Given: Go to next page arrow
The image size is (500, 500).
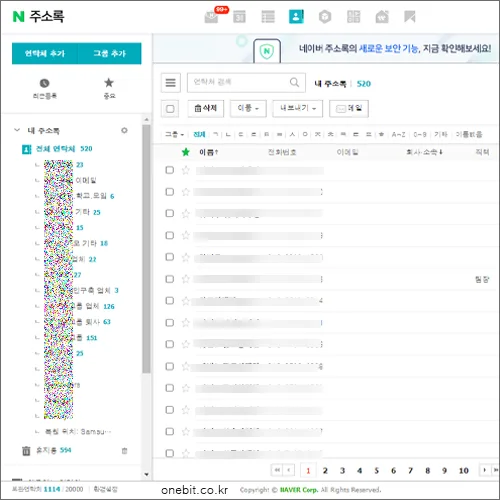Looking at the screenshot, I should coord(484,470).
